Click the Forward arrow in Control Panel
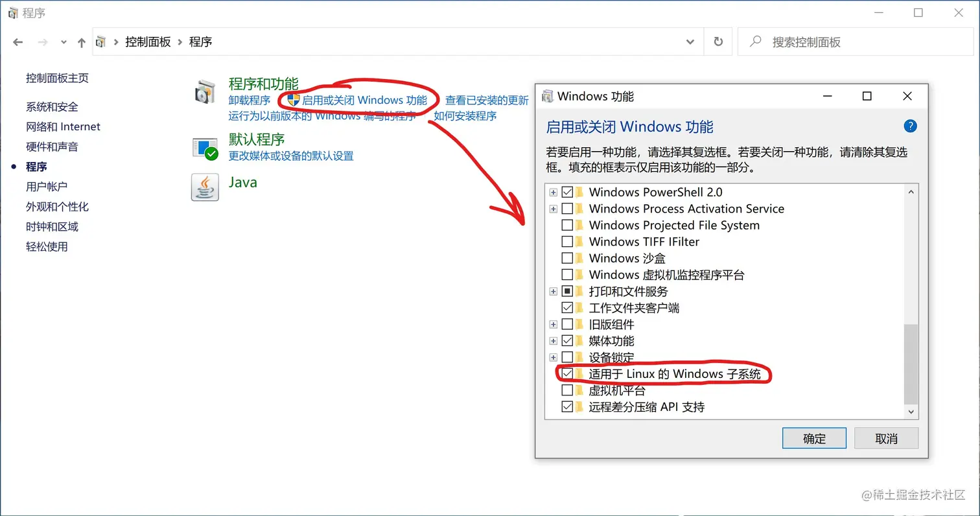 point(42,42)
